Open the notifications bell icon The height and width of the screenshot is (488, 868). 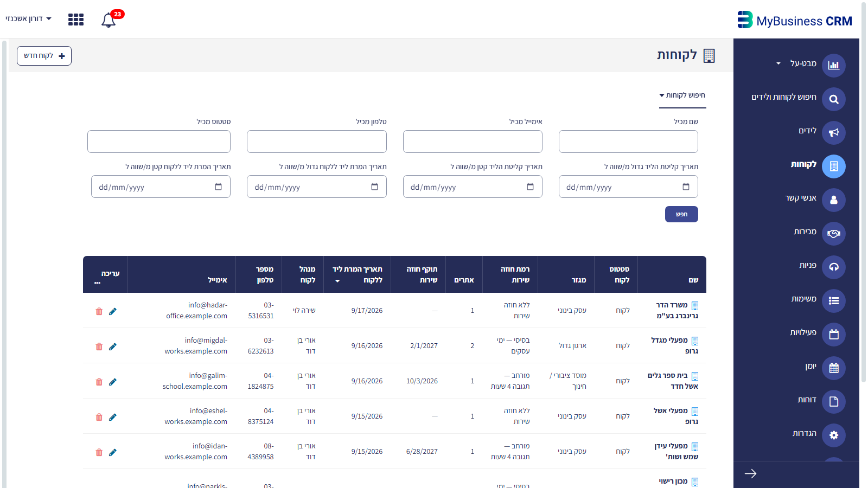tap(108, 20)
